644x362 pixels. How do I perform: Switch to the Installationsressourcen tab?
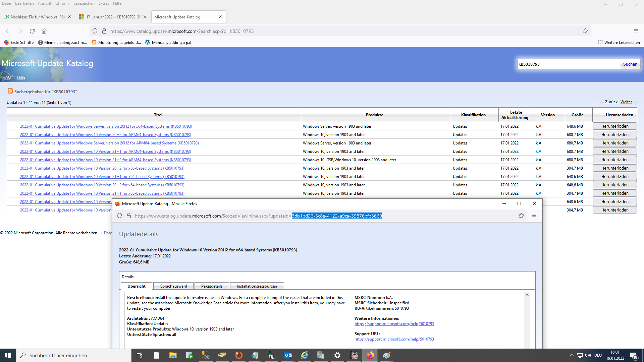(x=257, y=286)
